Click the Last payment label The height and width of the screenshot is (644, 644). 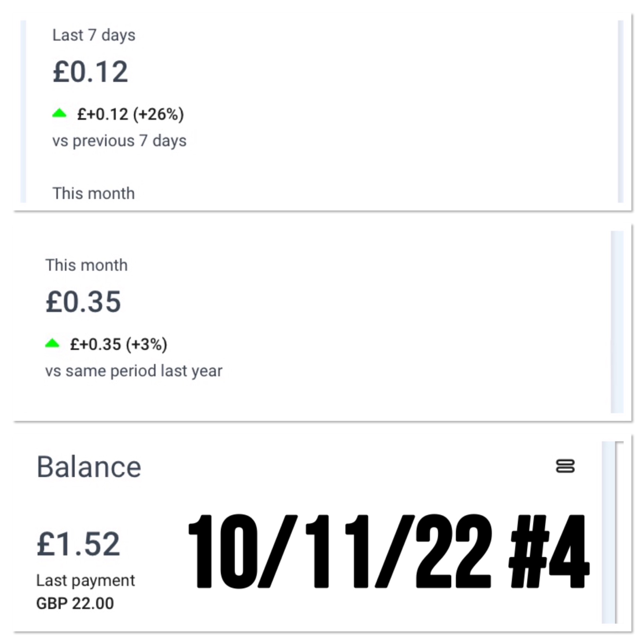click(86, 581)
